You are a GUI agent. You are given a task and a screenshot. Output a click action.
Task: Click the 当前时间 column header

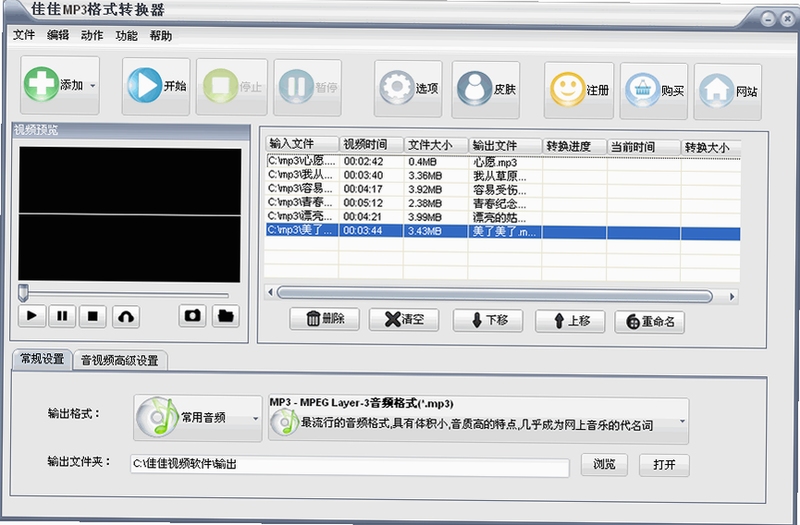coord(643,147)
